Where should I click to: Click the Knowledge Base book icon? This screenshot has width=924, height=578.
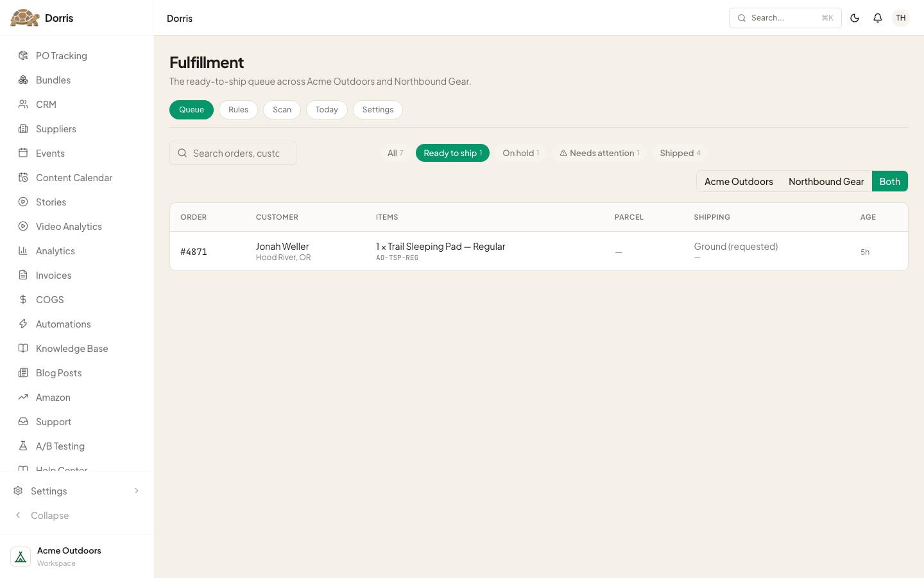coord(23,349)
